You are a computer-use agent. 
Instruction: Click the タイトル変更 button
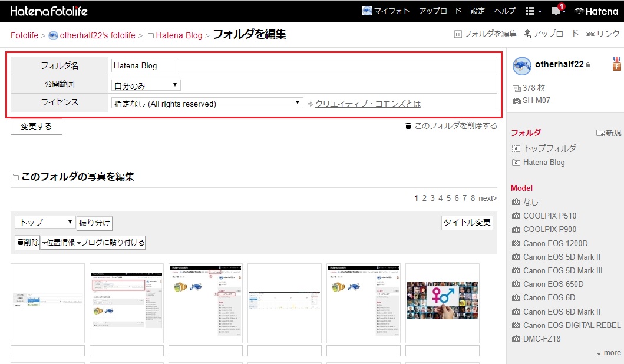(x=467, y=223)
